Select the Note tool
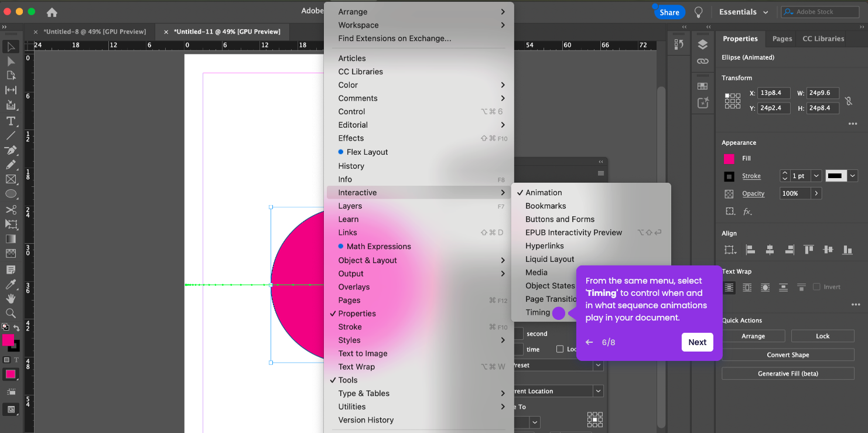 (11, 270)
